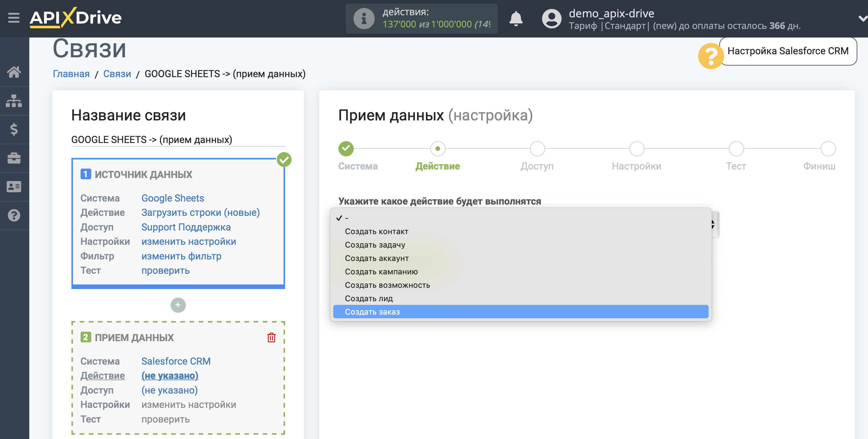Click the ИСТОЧНИК ДАННЫХ block header
Image resolution: width=868 pixels, height=439 pixels.
point(143,174)
